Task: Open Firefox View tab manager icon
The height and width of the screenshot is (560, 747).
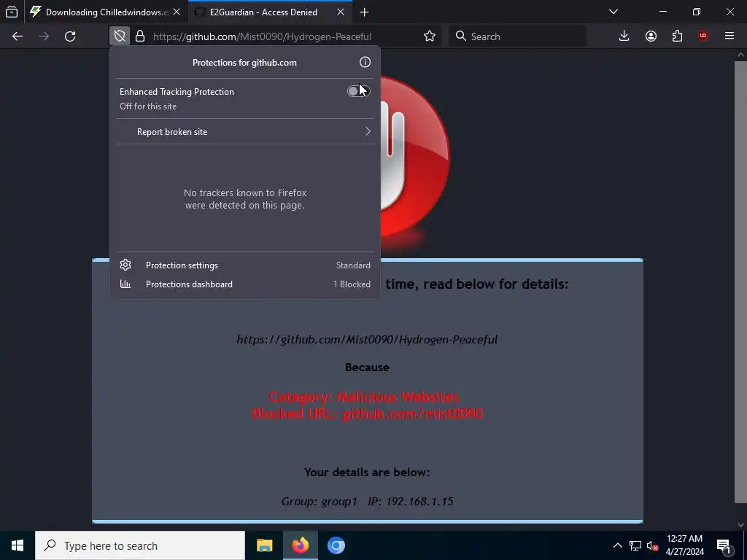Action: (12, 12)
